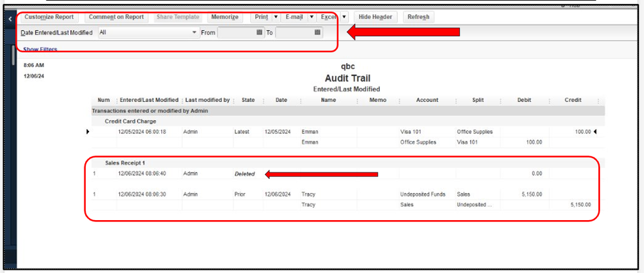Collapse the left sidebar with the chevron
Viewport: 644px width, 273px height.
(x=10, y=19)
